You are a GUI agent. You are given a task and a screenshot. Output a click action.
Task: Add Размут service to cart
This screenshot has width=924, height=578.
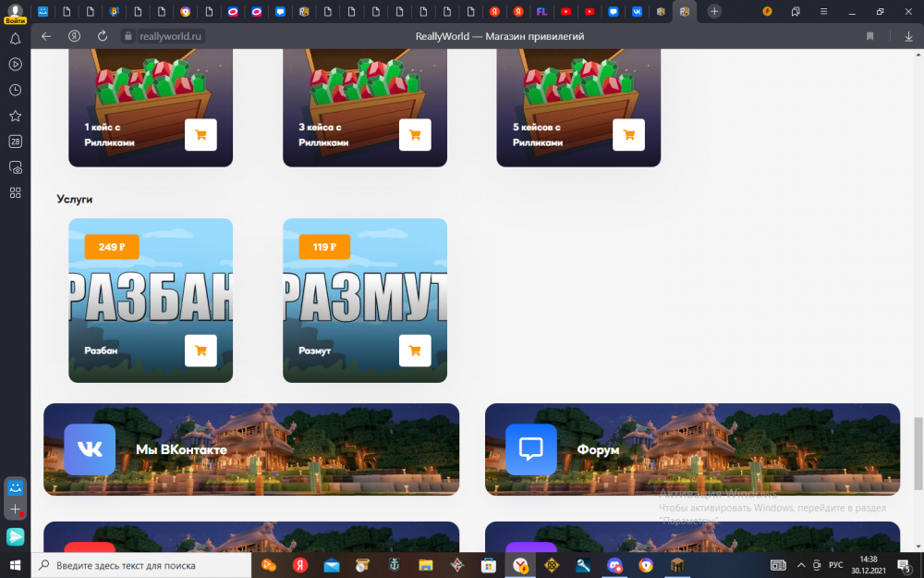click(x=415, y=350)
